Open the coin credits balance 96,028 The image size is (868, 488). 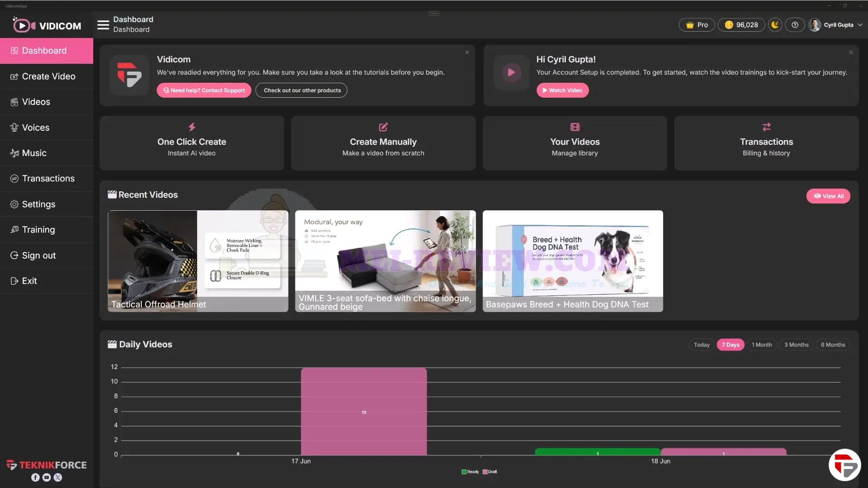pyautogui.click(x=741, y=25)
